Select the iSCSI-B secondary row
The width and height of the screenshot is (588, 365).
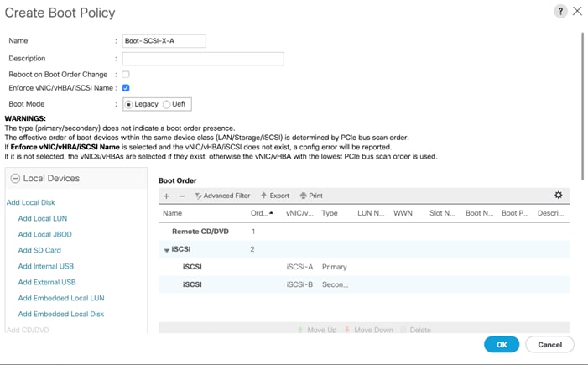pyautogui.click(x=365, y=284)
